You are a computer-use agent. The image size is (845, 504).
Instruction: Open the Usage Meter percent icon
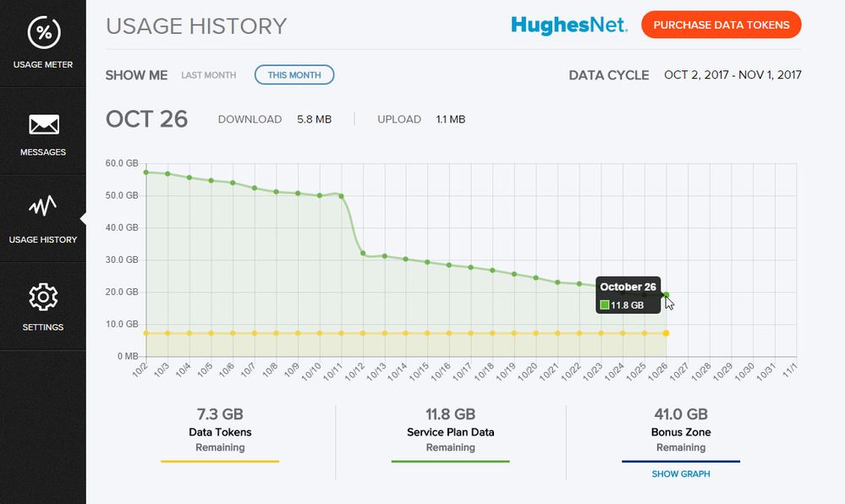[x=42, y=33]
